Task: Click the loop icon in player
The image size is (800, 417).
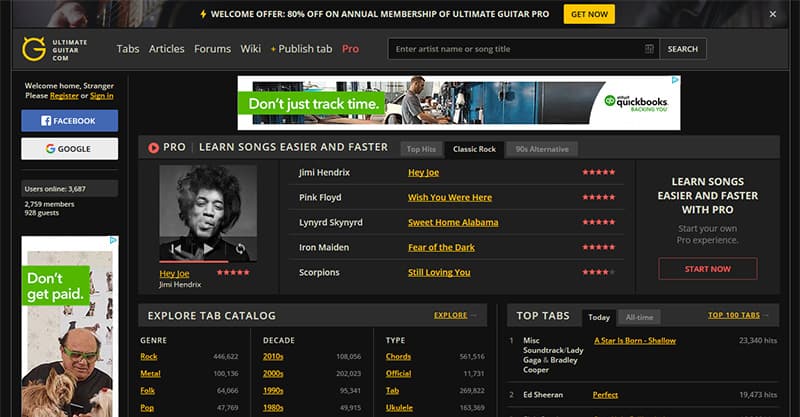Action: (x=240, y=249)
